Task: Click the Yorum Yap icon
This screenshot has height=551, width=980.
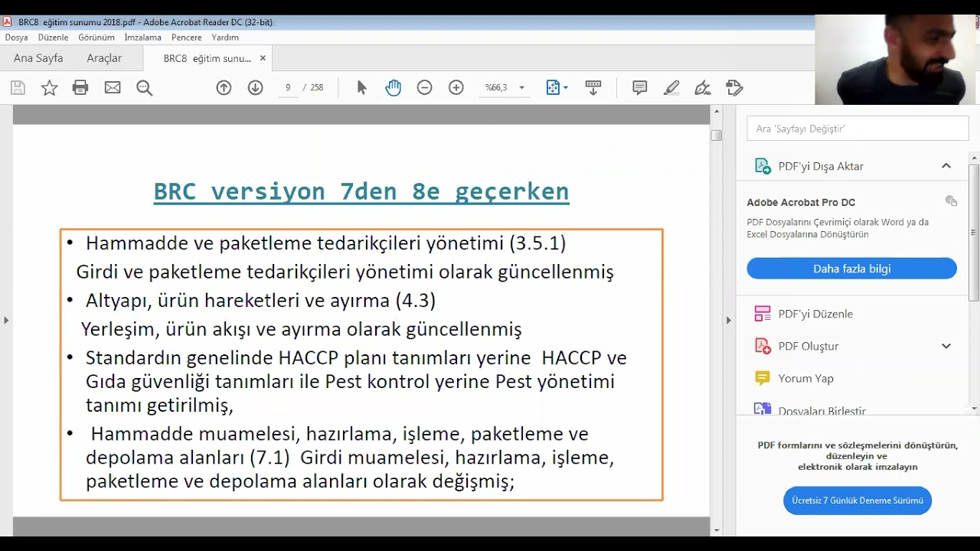Action: (763, 378)
